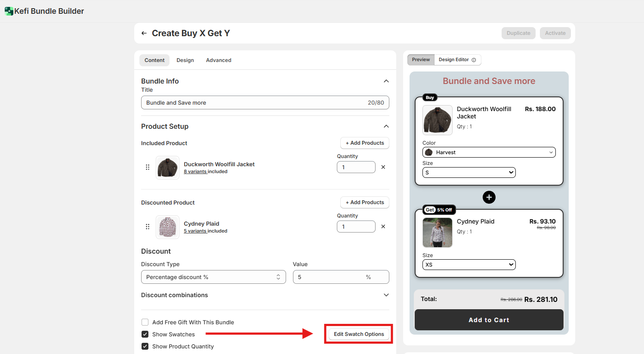644x354 pixels.
Task: Click the black plus icon between bundle products
Action: (489, 197)
